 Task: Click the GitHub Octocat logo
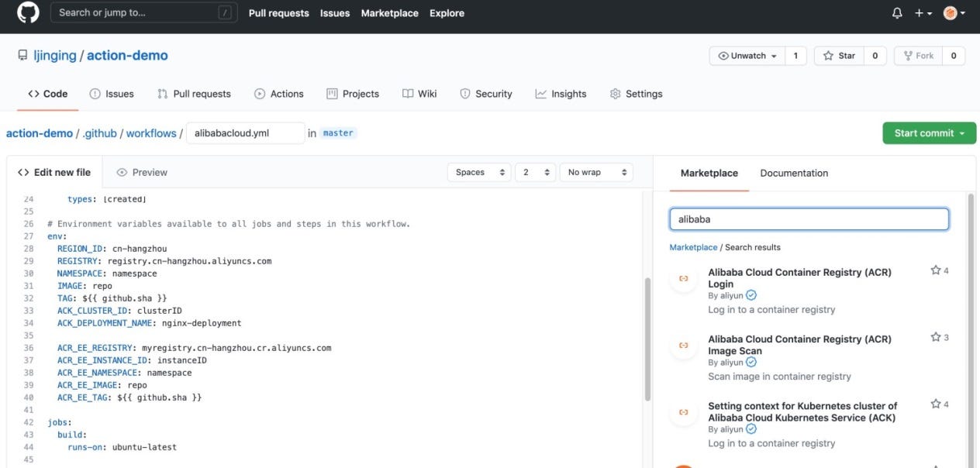tap(27, 13)
